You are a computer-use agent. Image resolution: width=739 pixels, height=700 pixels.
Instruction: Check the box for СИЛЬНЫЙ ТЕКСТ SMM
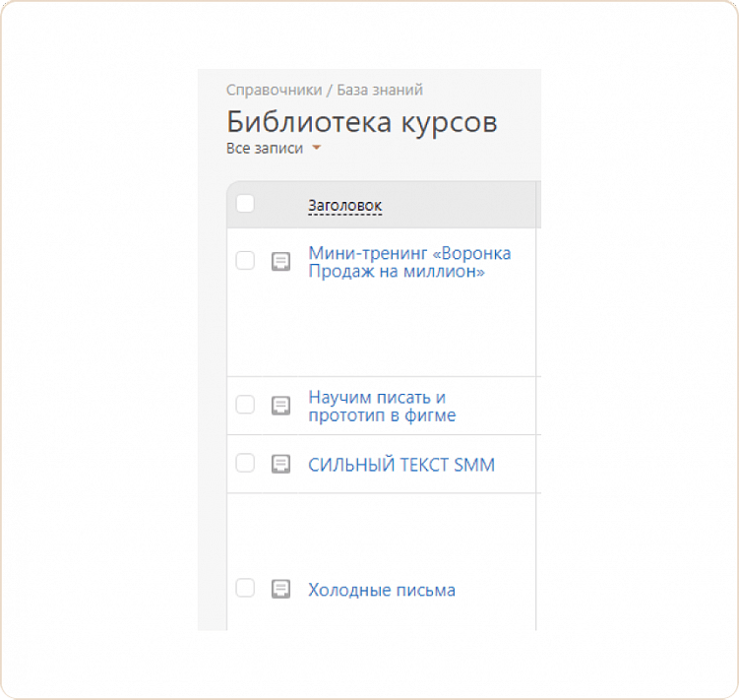pyautogui.click(x=245, y=463)
